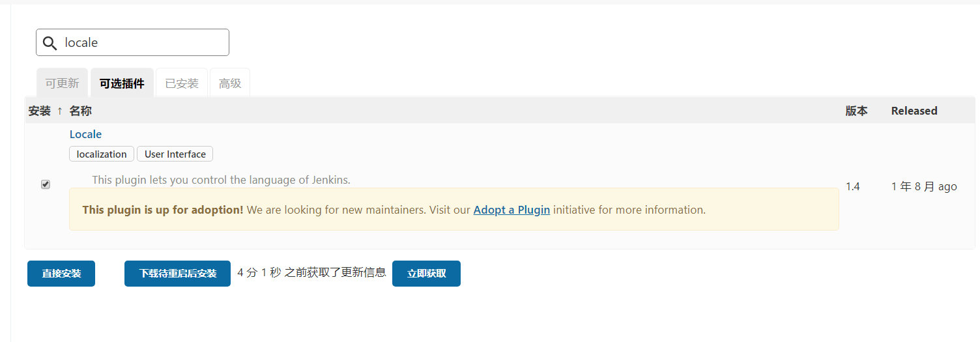This screenshot has height=342, width=980.
Task: Switch to the 可更新 tab
Action: point(62,83)
